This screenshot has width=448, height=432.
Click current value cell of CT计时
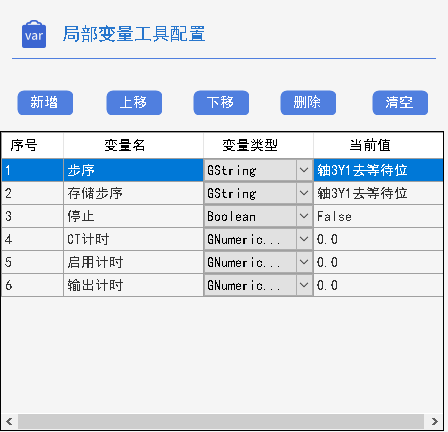point(378,239)
